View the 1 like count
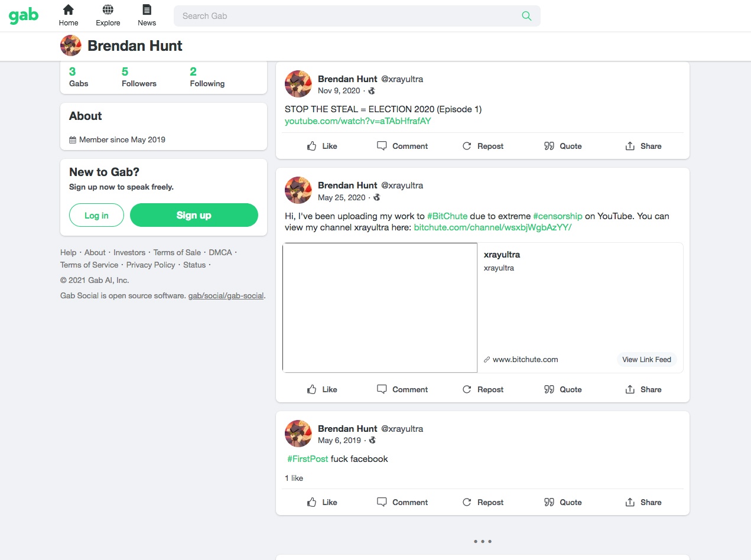 (x=294, y=478)
